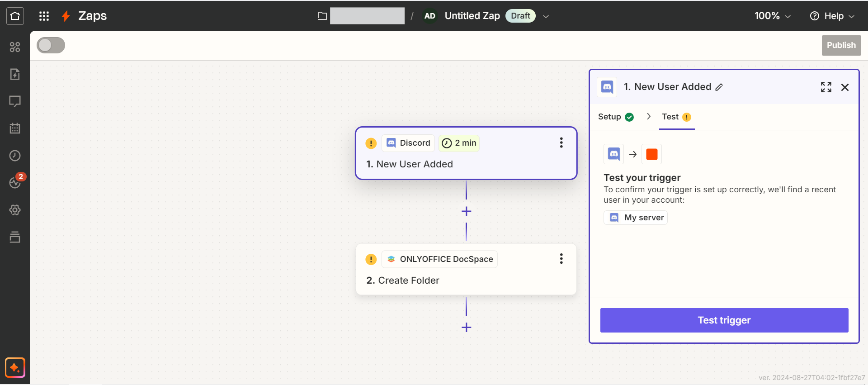
Task: Open three-dot menu on Create Folder step
Action: [x=561, y=258]
